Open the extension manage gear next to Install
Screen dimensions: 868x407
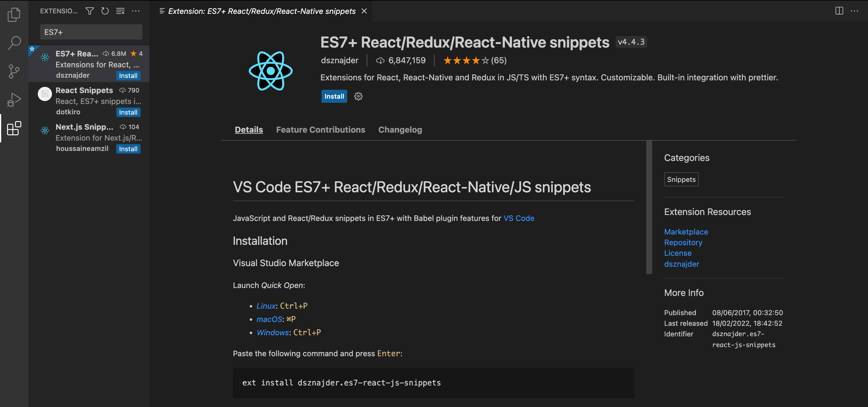358,97
